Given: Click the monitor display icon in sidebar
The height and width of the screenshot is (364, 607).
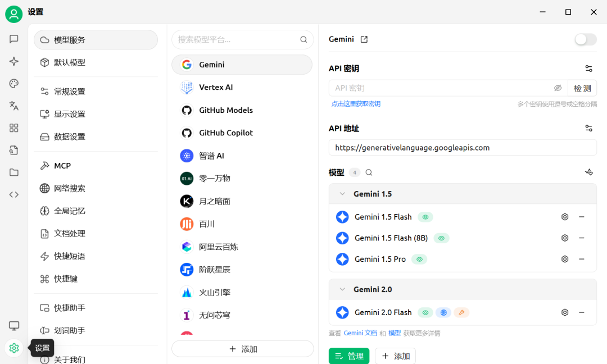Looking at the screenshot, I should click(x=14, y=326).
